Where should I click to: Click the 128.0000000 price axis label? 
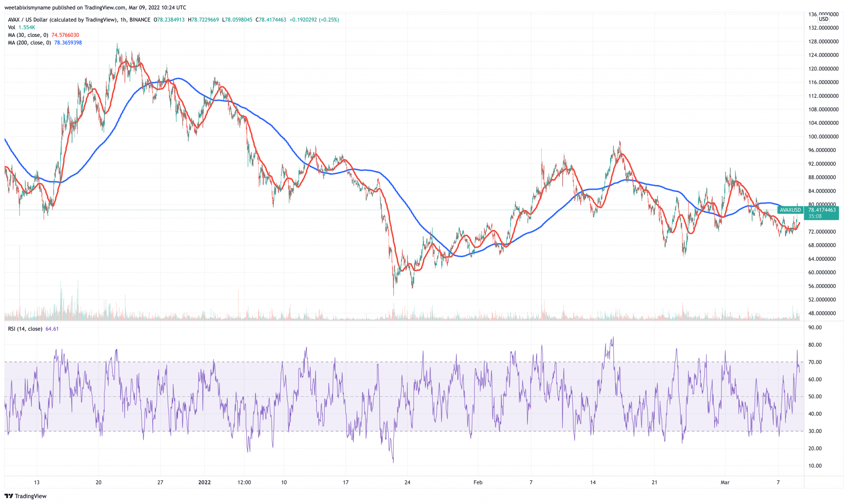pos(824,41)
